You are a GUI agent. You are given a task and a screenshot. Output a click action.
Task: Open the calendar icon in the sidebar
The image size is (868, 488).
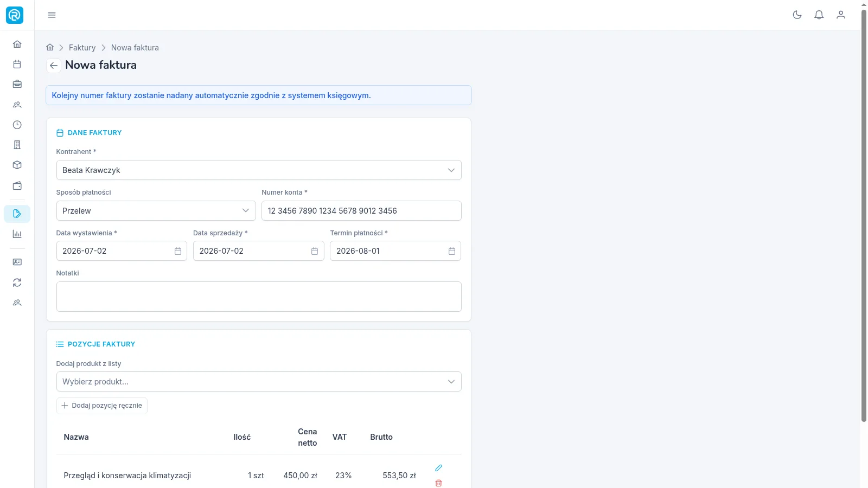pos(17,64)
